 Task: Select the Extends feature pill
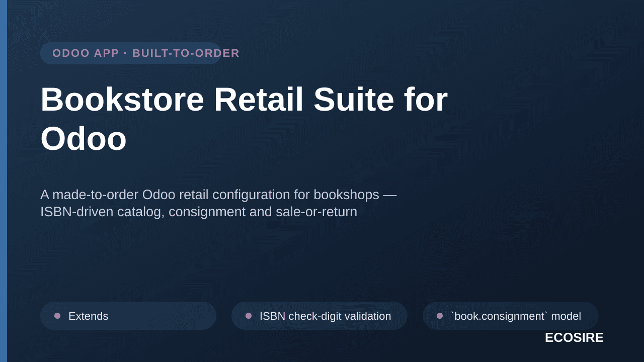[128, 316]
